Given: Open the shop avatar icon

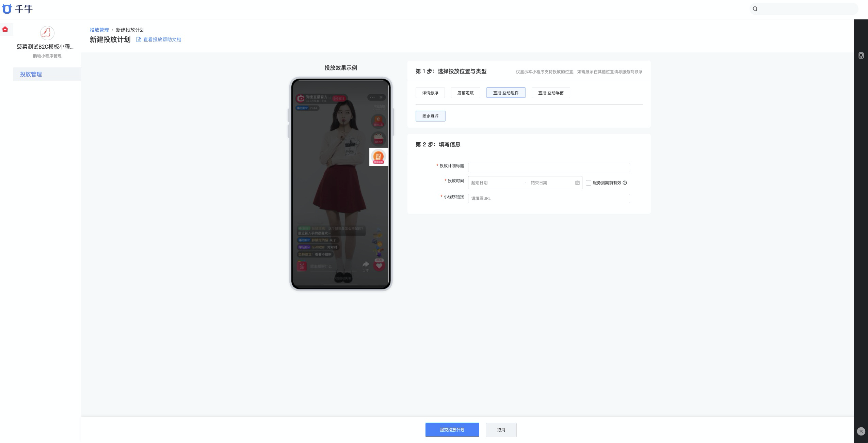Looking at the screenshot, I should pyautogui.click(x=47, y=33).
